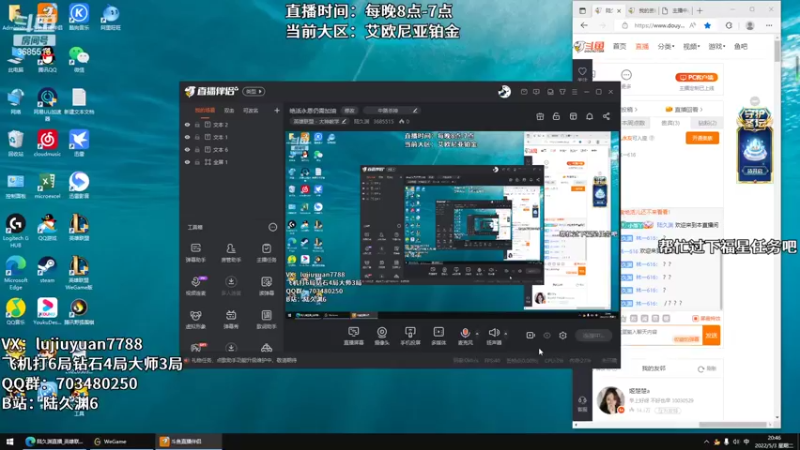Click the orange PC客户端 button
This screenshot has width=800, height=450.
(696, 77)
